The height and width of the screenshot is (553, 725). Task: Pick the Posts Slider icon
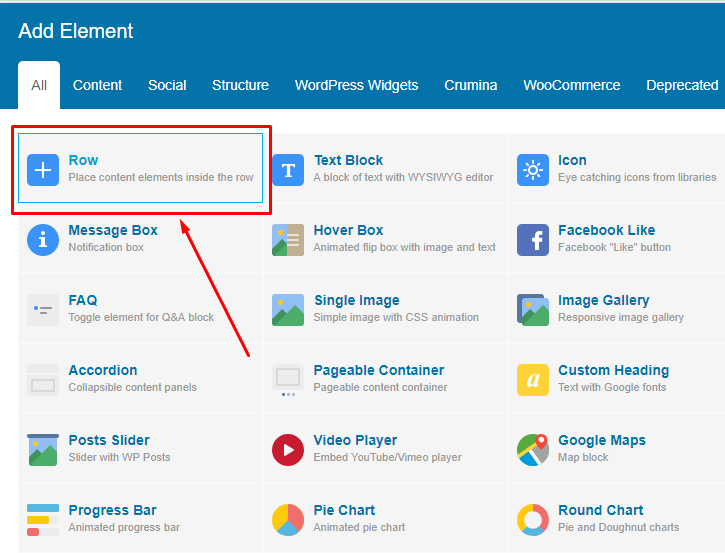pos(43,450)
